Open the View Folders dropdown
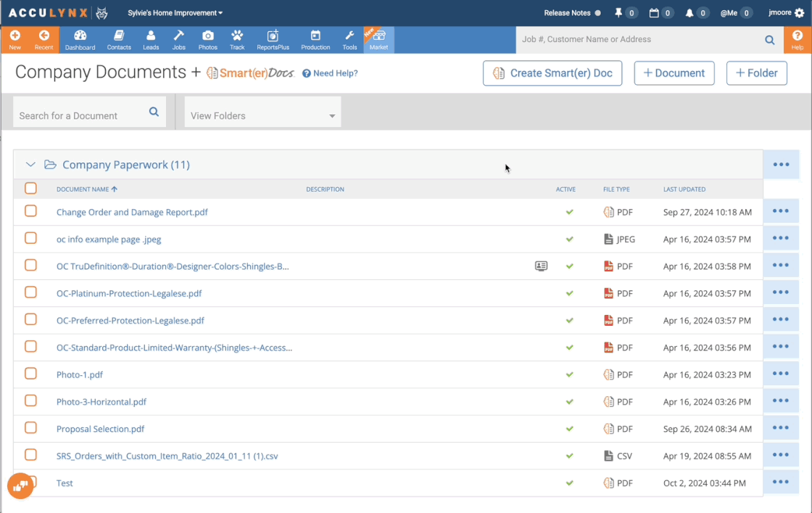The width and height of the screenshot is (812, 513). [x=262, y=112]
